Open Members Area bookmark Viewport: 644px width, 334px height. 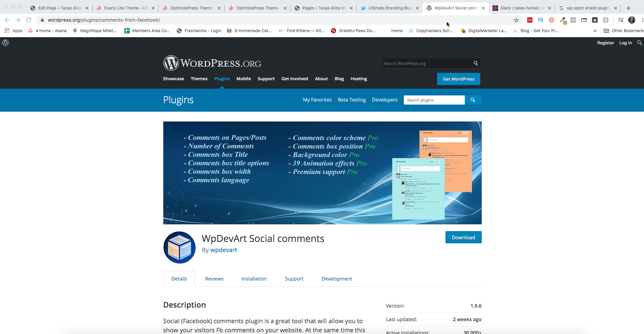[x=147, y=31]
